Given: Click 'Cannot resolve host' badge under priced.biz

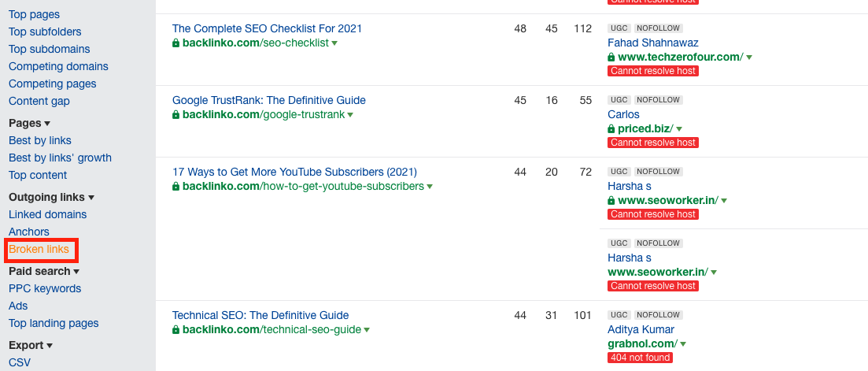Looking at the screenshot, I should tap(653, 143).
